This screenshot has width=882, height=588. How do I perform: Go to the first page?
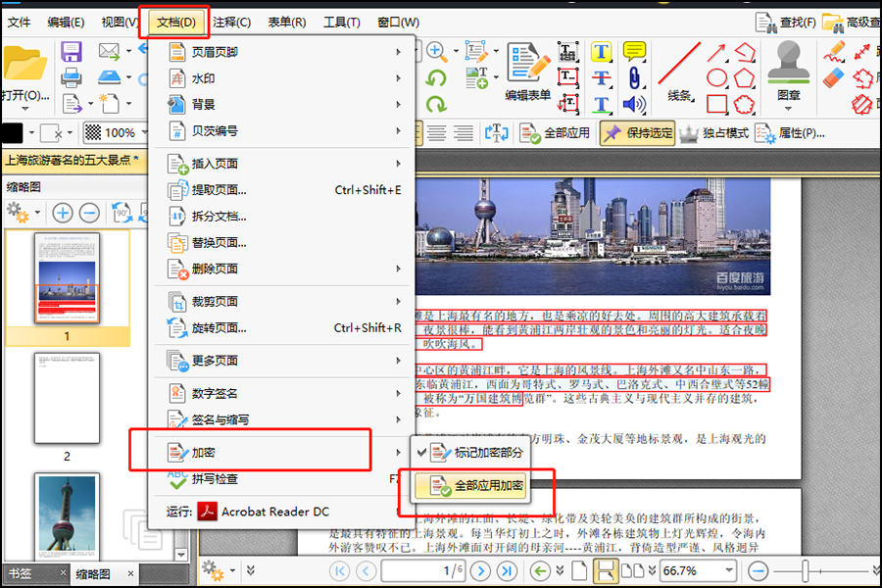[x=339, y=571]
